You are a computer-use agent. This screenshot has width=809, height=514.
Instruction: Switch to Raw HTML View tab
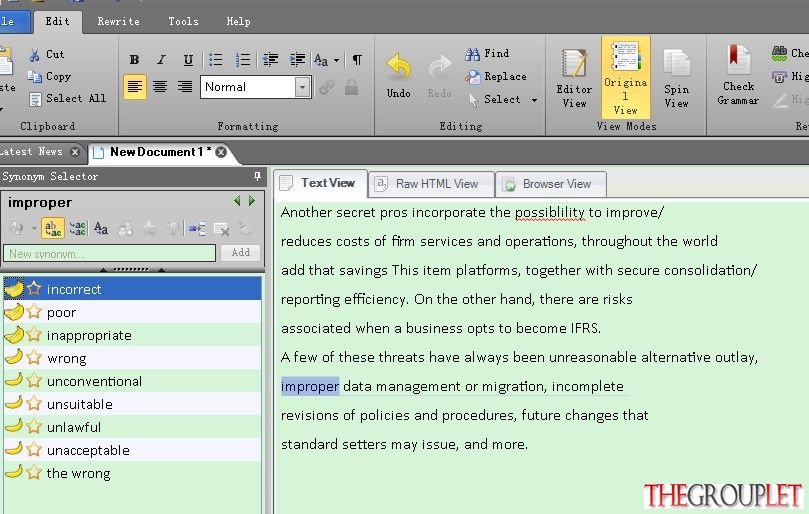[x=431, y=184]
